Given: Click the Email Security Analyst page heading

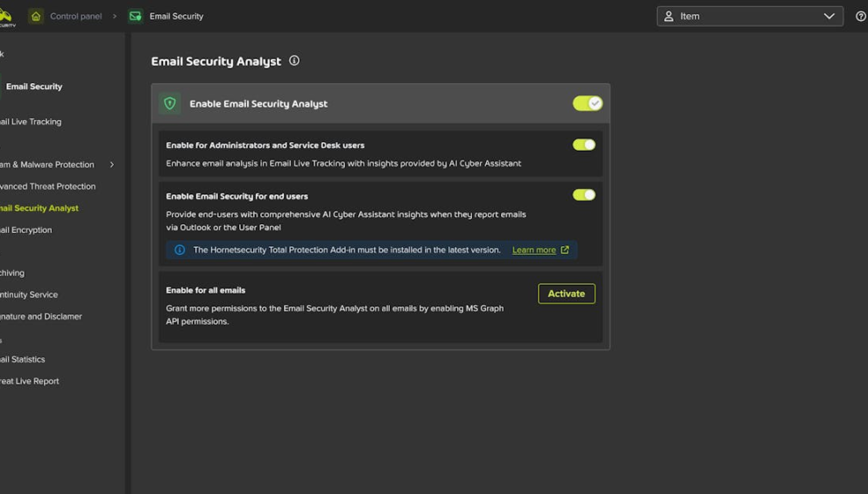Looking at the screenshot, I should tap(215, 61).
